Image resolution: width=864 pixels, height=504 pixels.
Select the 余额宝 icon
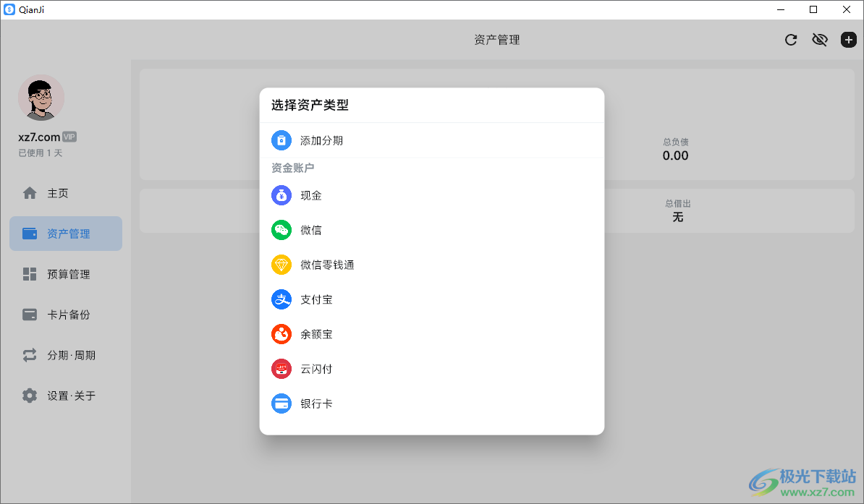tap(281, 334)
